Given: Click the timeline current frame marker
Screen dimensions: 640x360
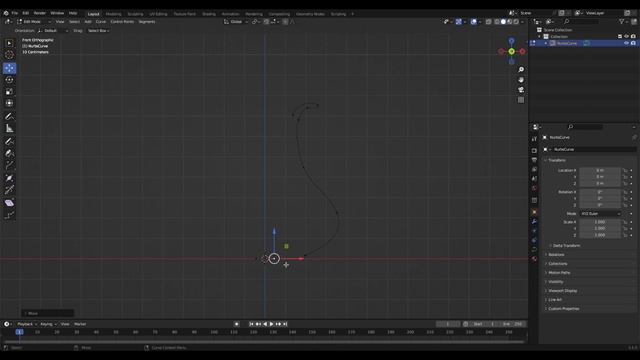Looking at the screenshot, I should pos(19,332).
